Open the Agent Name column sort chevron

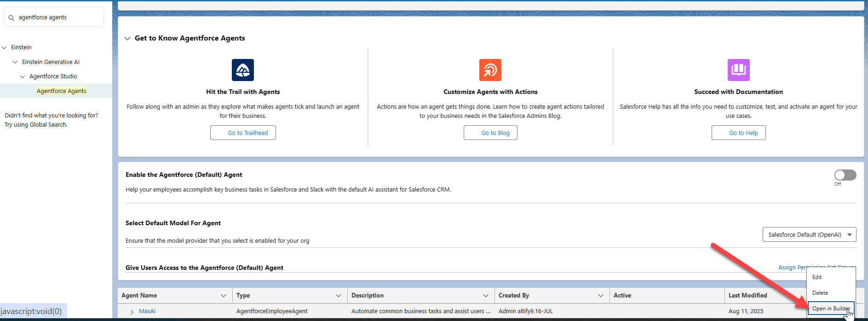[224, 296]
